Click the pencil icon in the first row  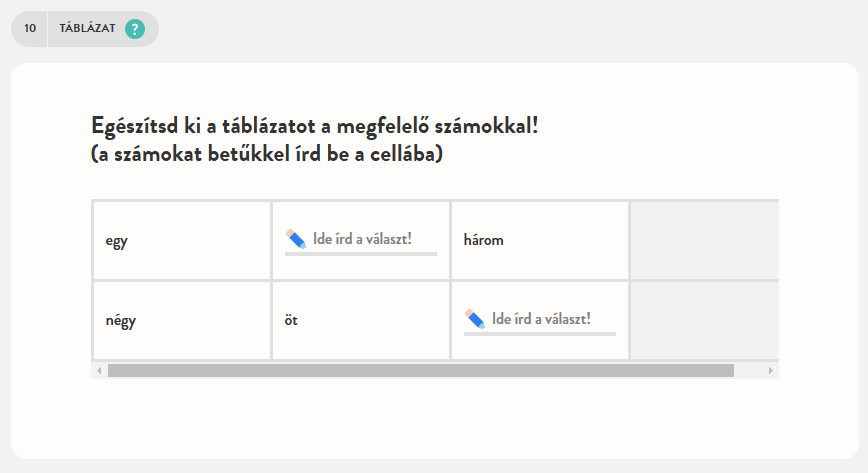point(295,238)
